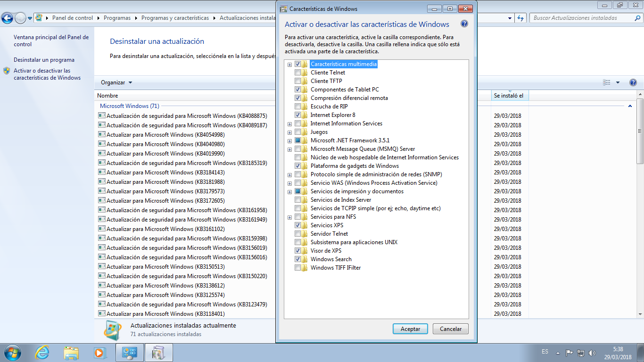Screen dimensions: 644x362
Task: Check Windows TIFF IFilter checkbox
Action: click(297, 268)
